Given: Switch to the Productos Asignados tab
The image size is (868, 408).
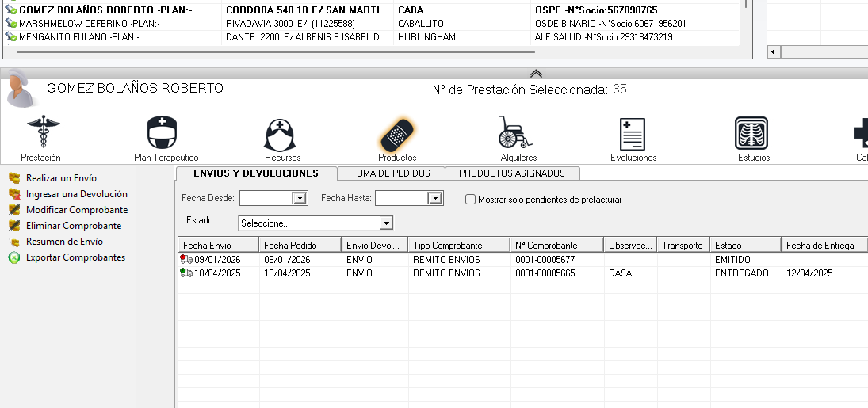Looking at the screenshot, I should (x=512, y=173).
